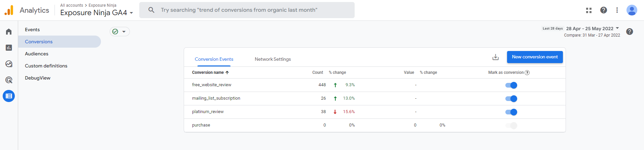Open the Explore icon in sidebar
Viewport: 644px width, 150px height.
[9, 64]
